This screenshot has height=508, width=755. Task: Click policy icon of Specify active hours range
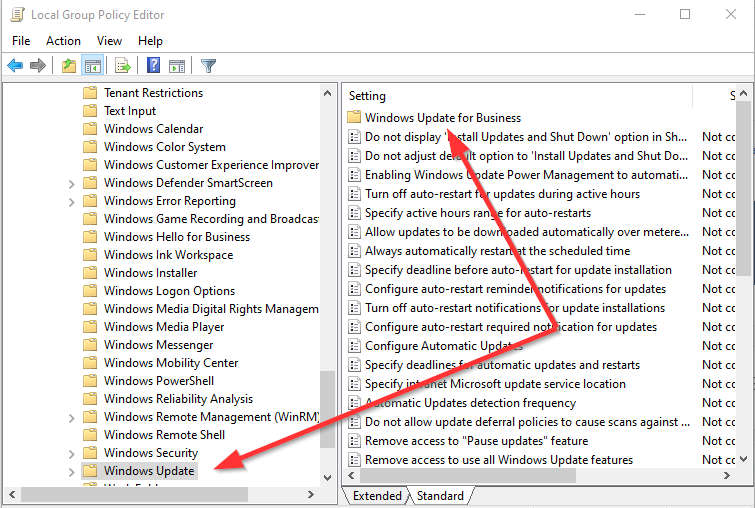point(354,212)
